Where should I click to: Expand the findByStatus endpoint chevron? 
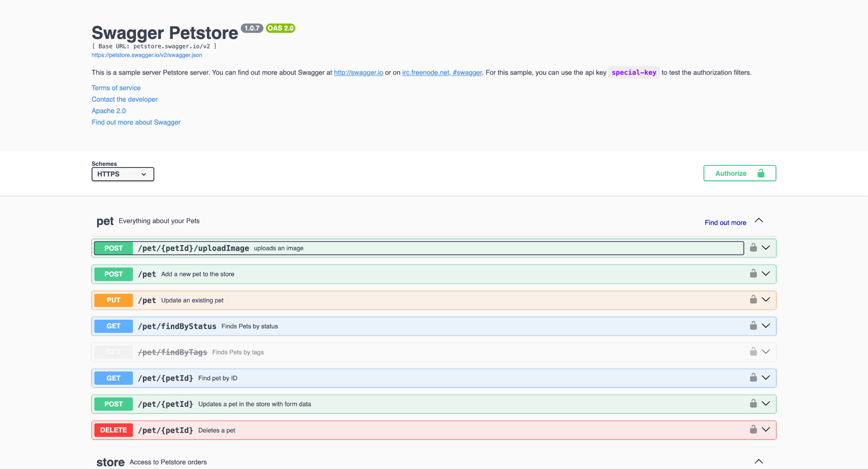pos(766,326)
